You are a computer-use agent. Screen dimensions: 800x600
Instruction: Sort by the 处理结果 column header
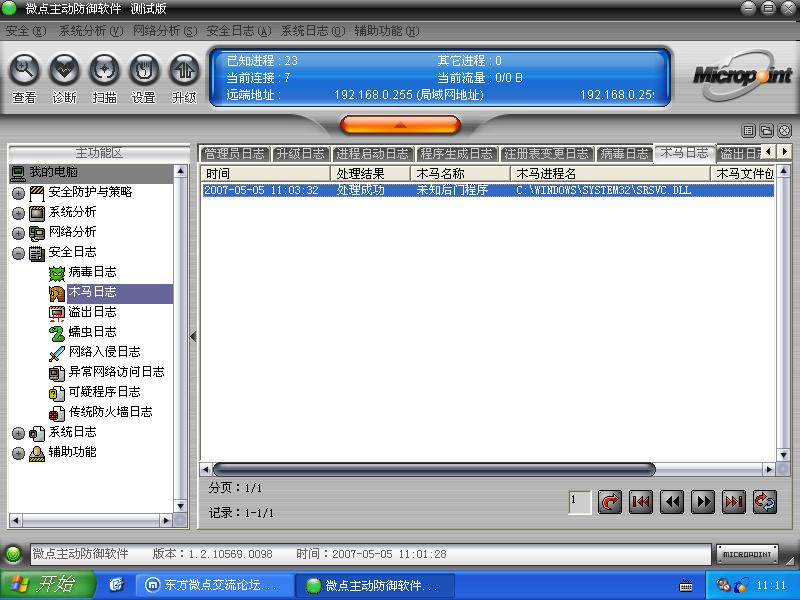[x=370, y=173]
